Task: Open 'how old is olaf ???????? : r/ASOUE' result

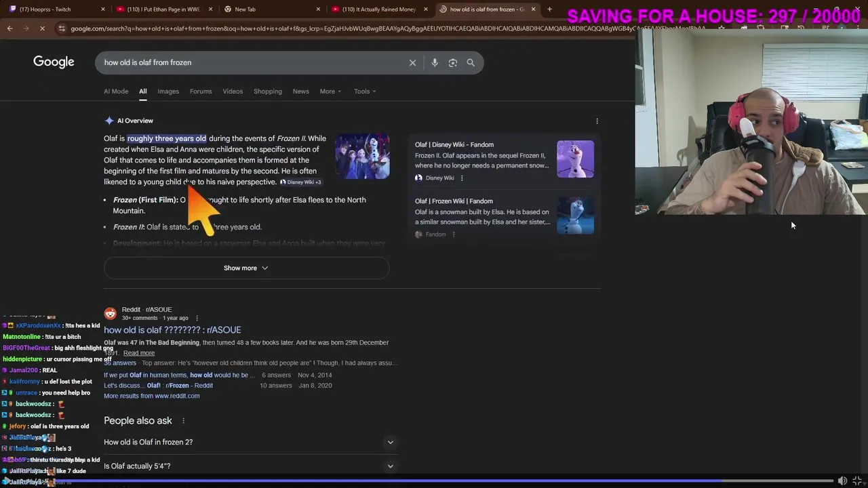Action: pos(172,330)
